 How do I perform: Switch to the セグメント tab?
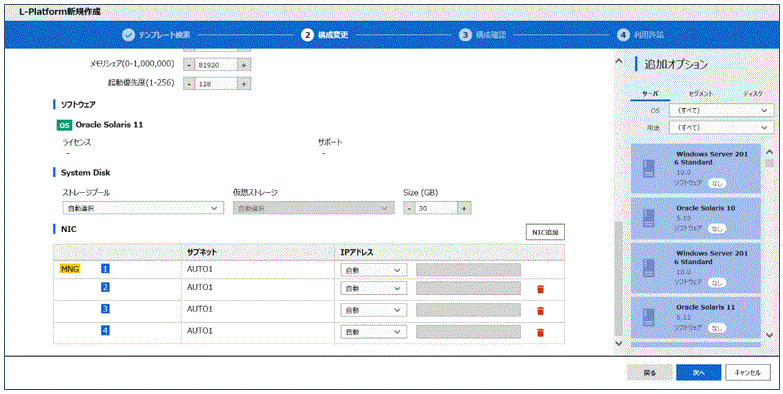701,93
